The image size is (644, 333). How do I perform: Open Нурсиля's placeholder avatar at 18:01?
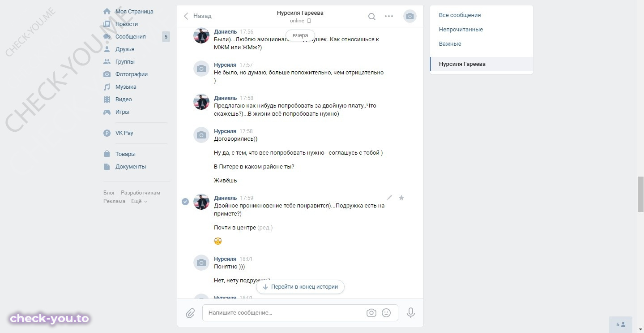pyautogui.click(x=201, y=263)
